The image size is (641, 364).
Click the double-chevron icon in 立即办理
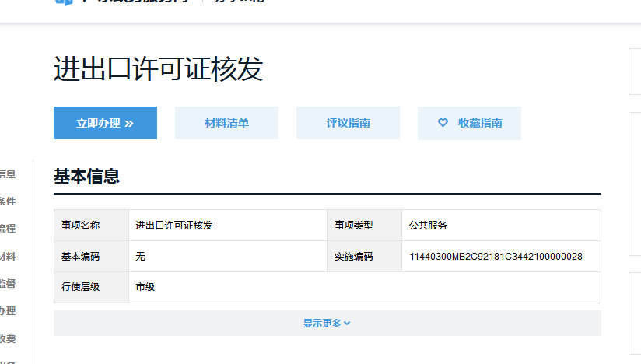pos(129,123)
